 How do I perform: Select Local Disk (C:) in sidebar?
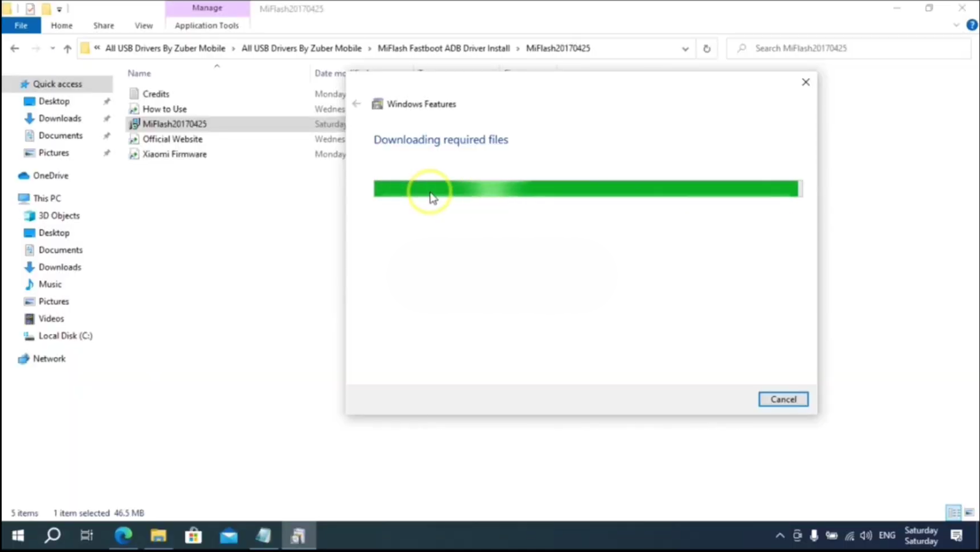tap(65, 336)
